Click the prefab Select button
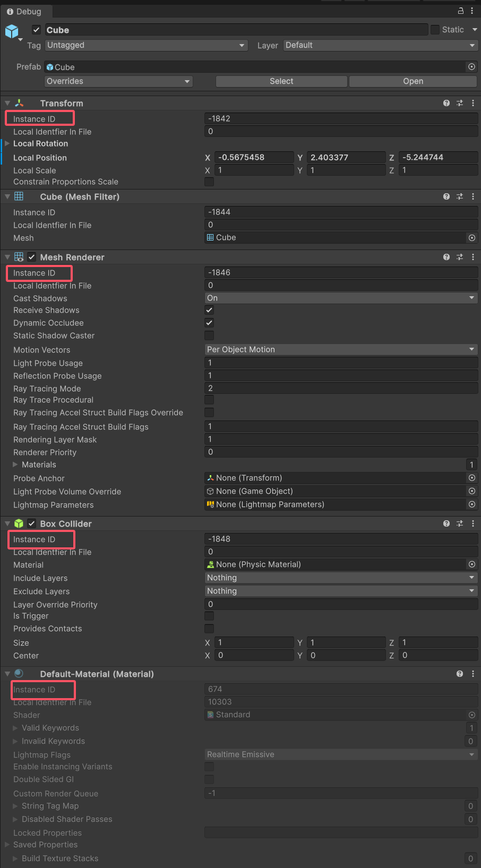The height and width of the screenshot is (868, 481). tap(281, 81)
